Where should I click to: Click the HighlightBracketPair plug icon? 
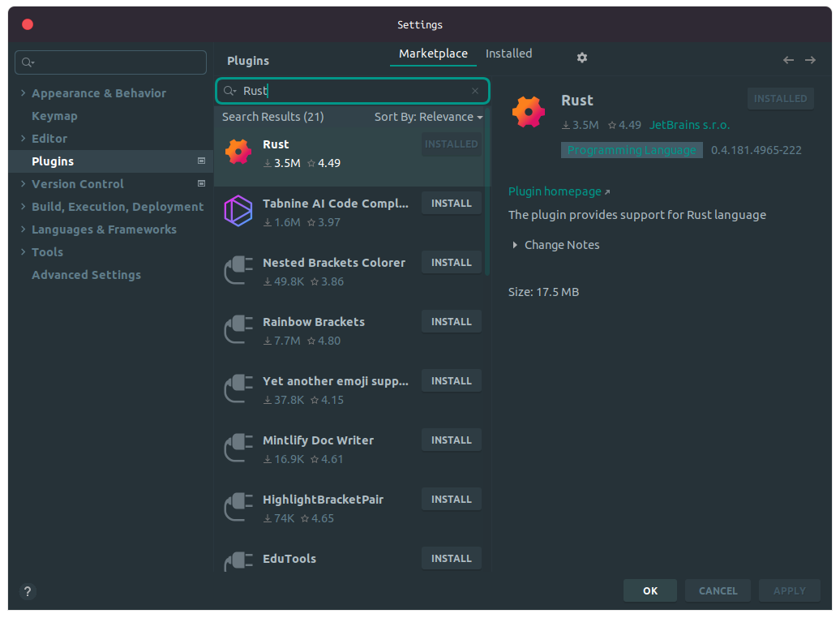coord(238,507)
